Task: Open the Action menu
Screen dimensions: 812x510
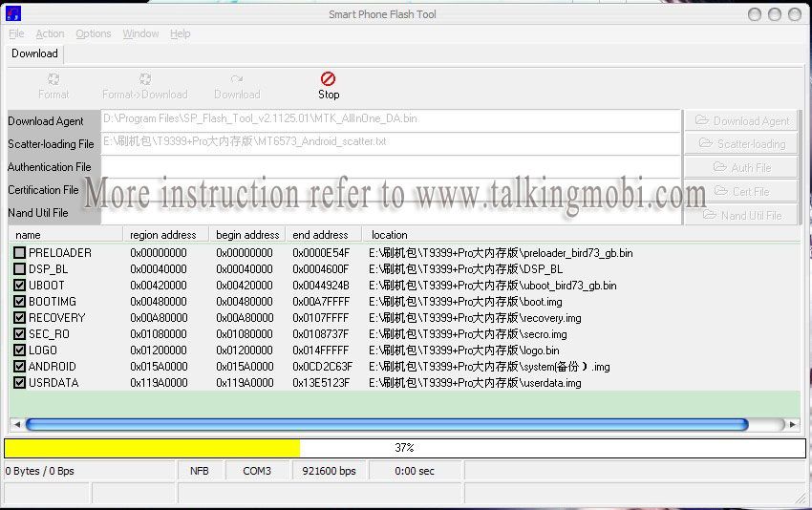Action: coord(50,33)
